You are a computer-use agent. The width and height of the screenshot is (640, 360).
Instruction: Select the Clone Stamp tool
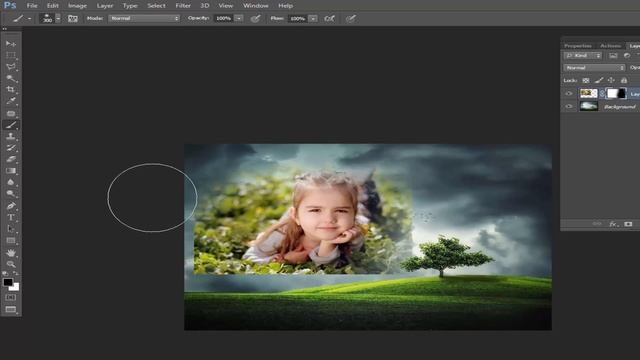(x=11, y=136)
